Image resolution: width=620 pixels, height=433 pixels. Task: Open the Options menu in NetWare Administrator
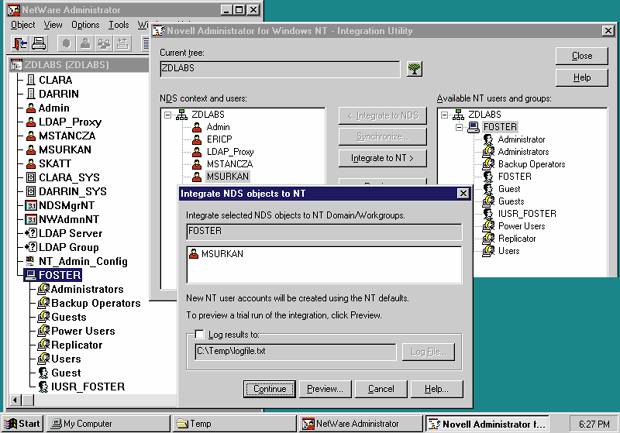85,24
